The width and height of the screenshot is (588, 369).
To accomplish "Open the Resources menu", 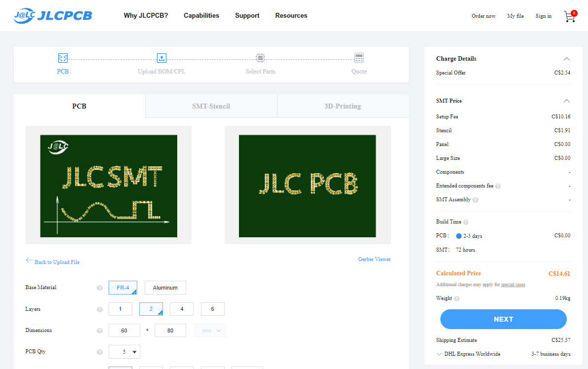I will point(291,16).
